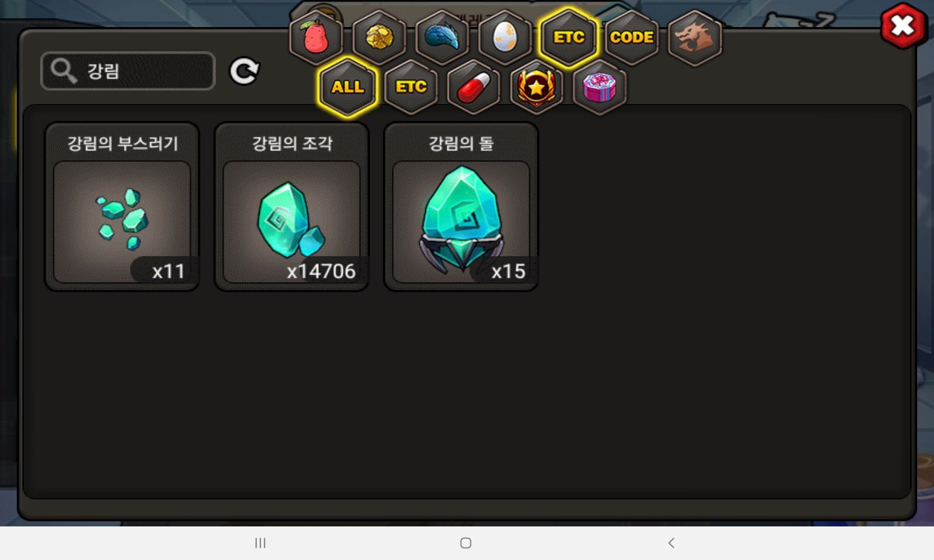Open the gold nugget category filter
Screen dimensions: 934x560
click(x=379, y=37)
